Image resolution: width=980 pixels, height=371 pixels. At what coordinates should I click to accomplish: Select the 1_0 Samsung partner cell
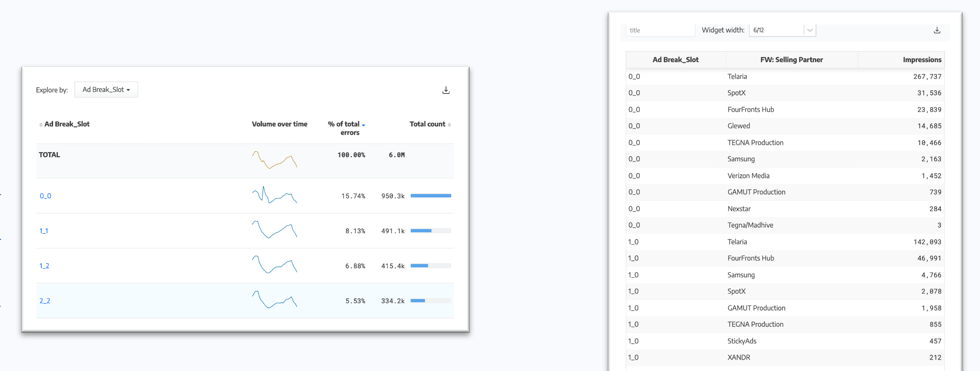[741, 275]
